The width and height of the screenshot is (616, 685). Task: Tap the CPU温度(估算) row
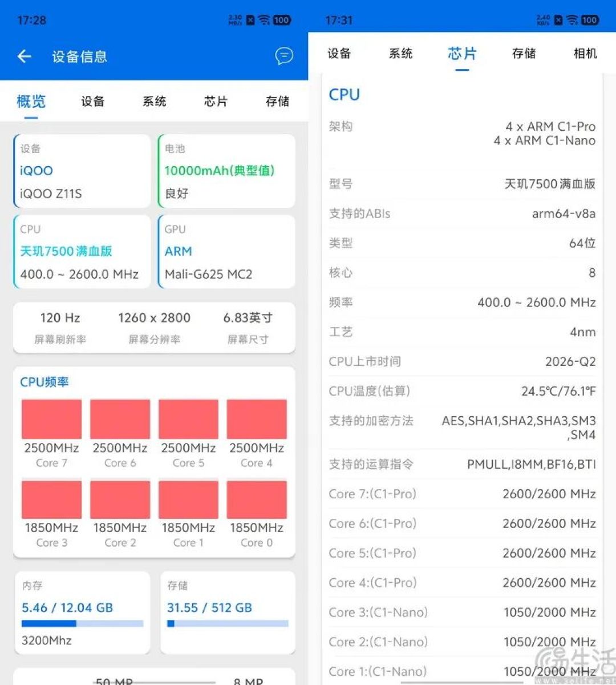click(x=462, y=392)
